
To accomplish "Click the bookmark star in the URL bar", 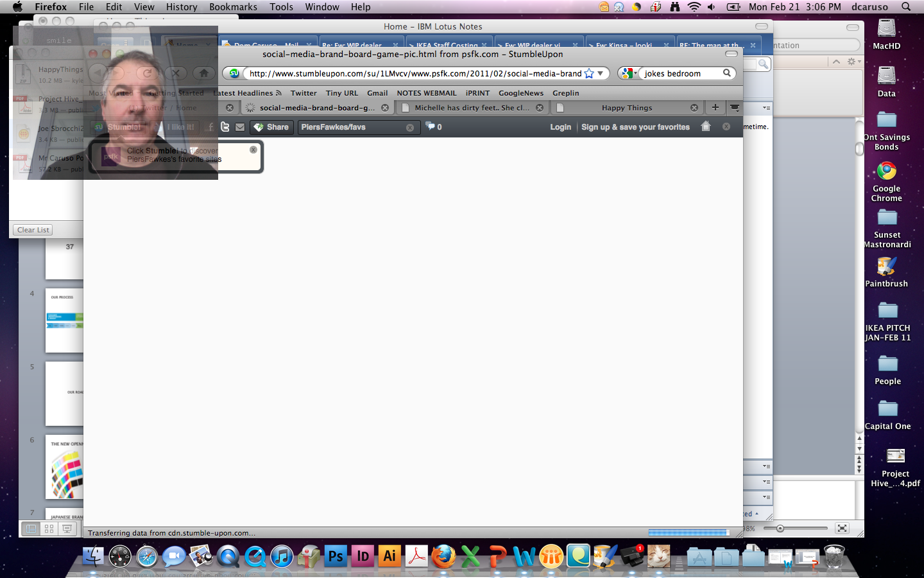I will click(x=589, y=73).
